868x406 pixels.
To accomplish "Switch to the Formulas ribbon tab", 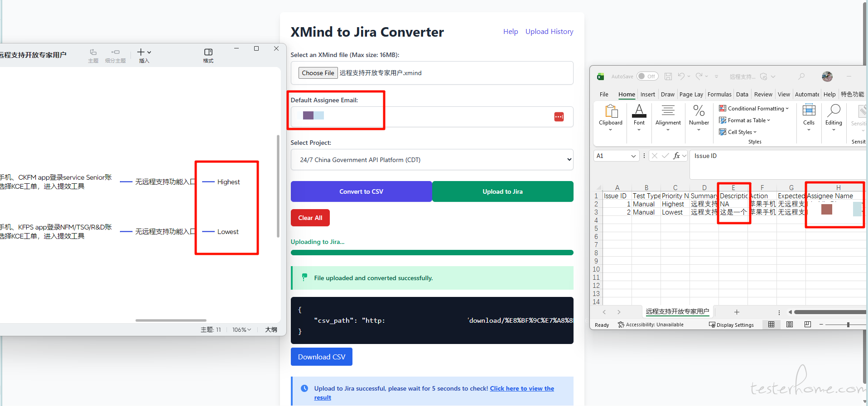I will (719, 95).
